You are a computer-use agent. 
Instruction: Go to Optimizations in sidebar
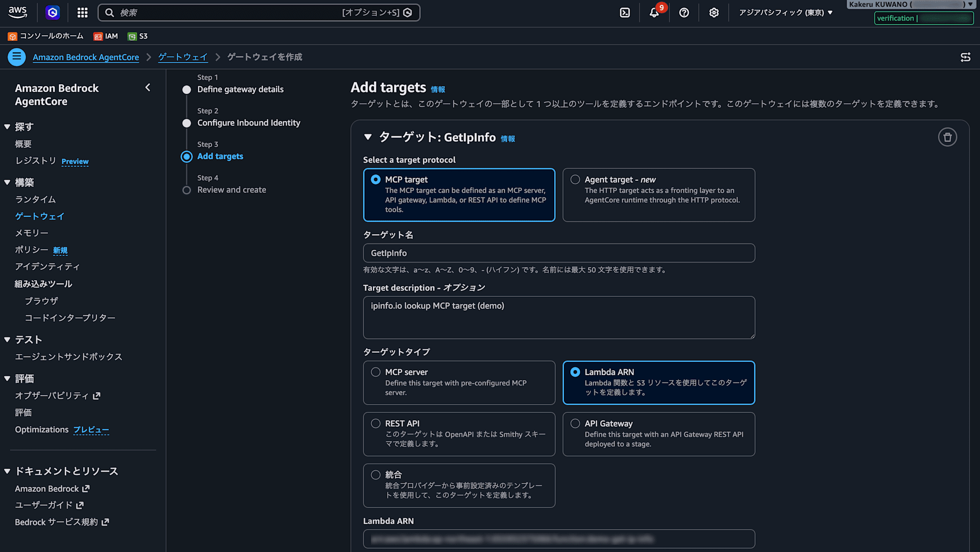tap(42, 430)
